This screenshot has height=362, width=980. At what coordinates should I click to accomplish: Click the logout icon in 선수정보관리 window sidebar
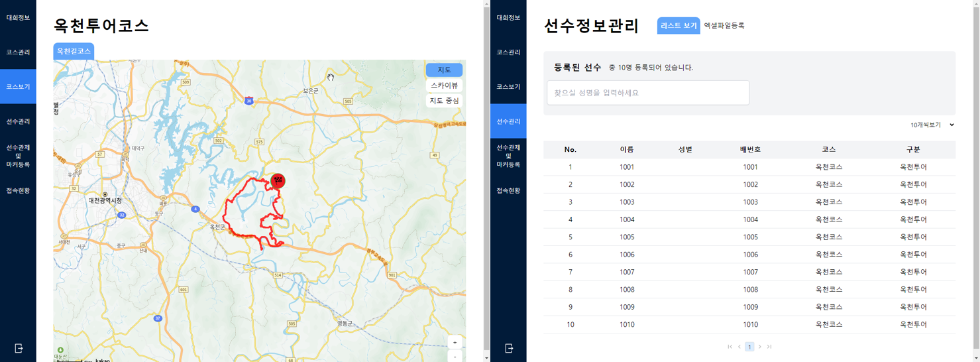(509, 348)
